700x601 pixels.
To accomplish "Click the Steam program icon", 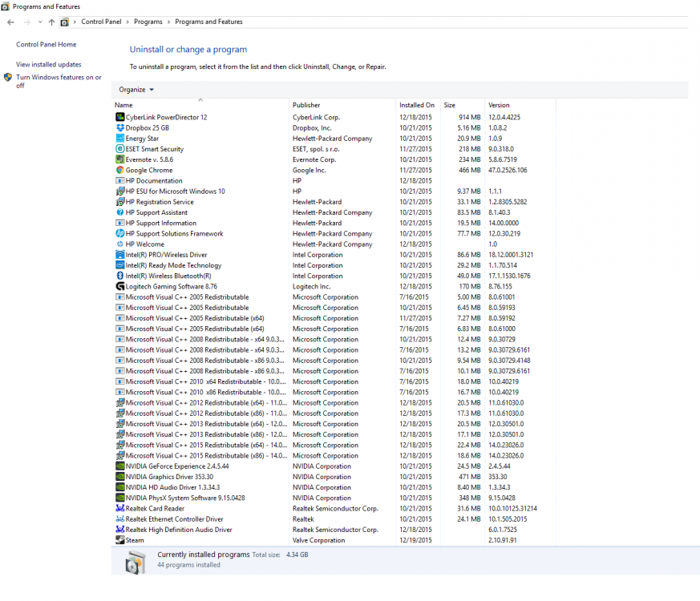I will click(x=119, y=540).
